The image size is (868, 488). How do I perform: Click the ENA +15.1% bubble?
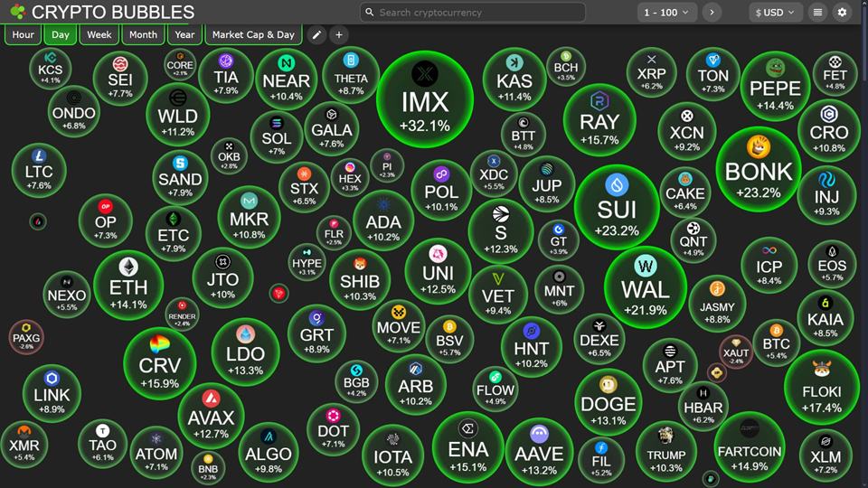point(467,447)
